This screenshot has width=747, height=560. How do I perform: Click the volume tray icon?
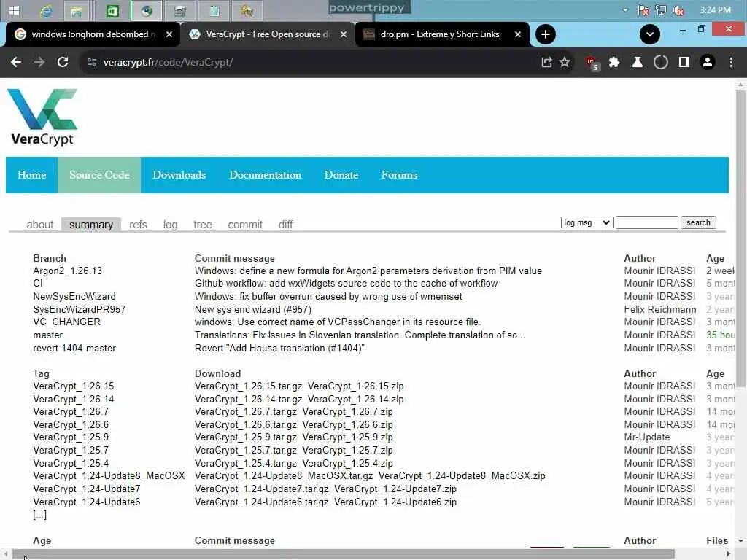(x=678, y=10)
